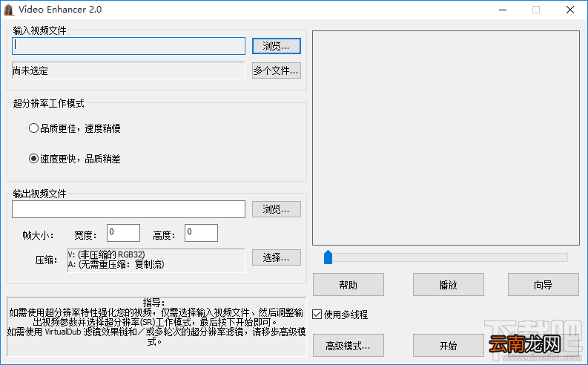The image size is (588, 365).
Task: Open 帮助 help
Action: (x=348, y=285)
